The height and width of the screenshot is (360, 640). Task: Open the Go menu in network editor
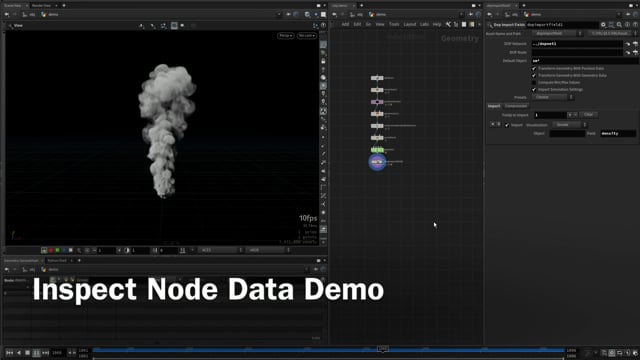[368, 24]
